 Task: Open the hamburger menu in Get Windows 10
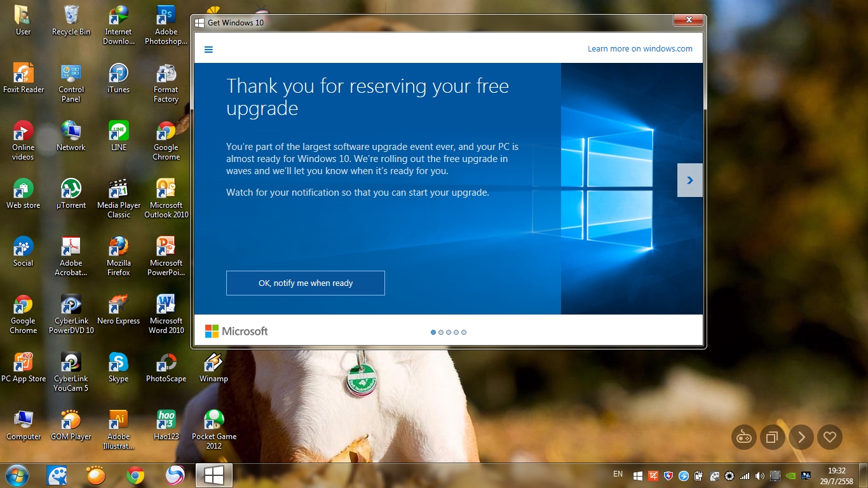click(x=208, y=49)
